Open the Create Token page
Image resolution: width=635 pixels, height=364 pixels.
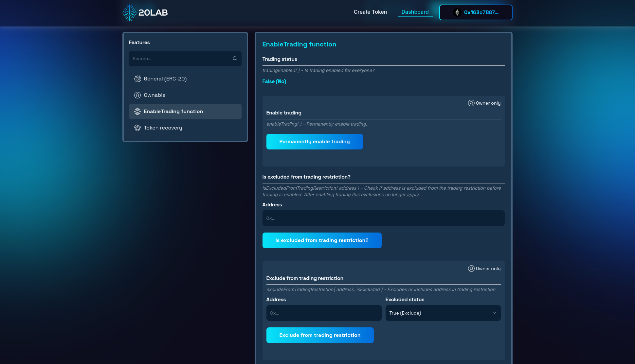coord(370,12)
